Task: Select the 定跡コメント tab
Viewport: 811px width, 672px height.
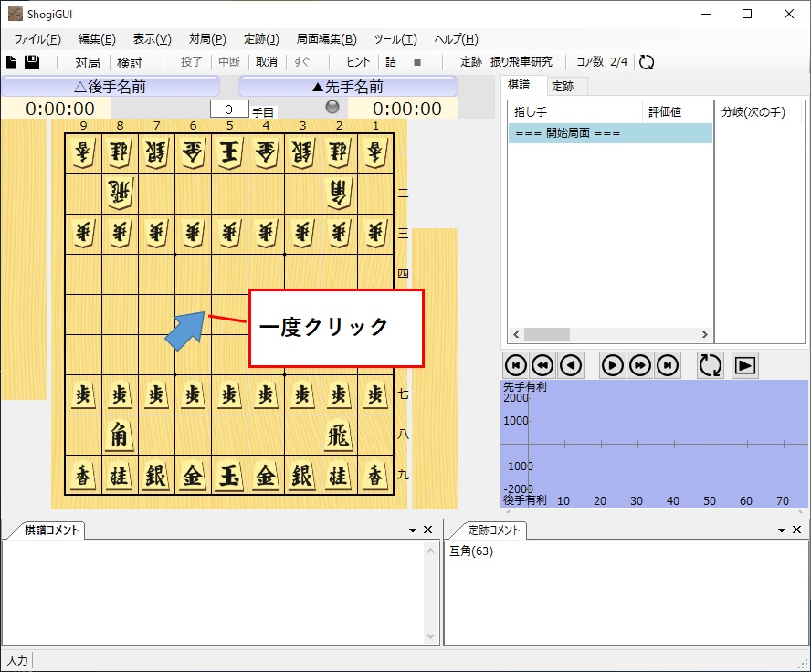Action: (x=493, y=530)
